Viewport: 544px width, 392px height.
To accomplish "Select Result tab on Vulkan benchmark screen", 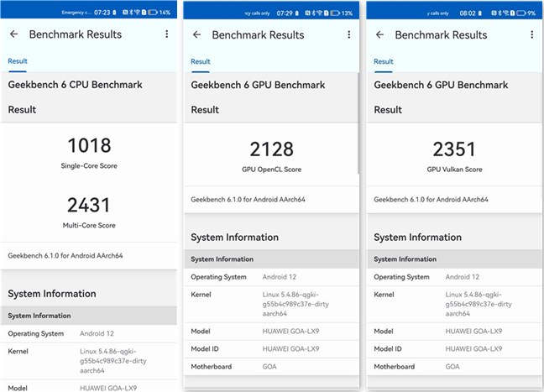I will point(384,62).
